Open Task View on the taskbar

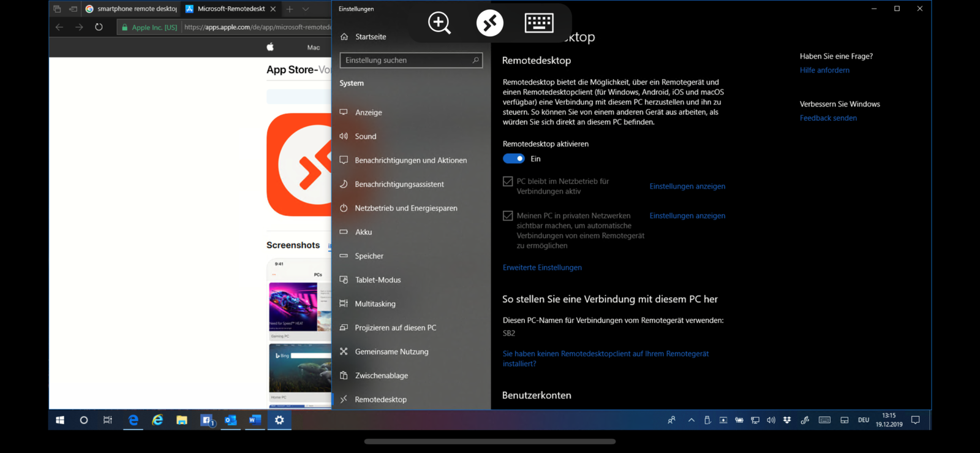point(108,420)
